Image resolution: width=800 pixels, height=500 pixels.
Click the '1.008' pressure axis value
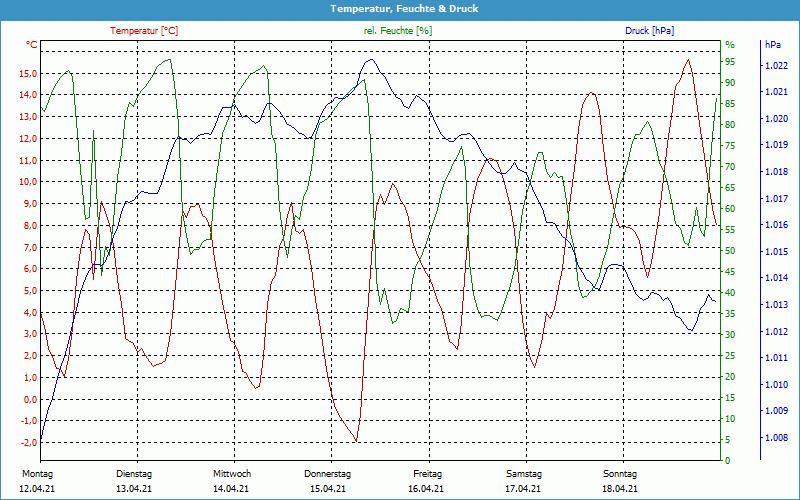pos(777,438)
